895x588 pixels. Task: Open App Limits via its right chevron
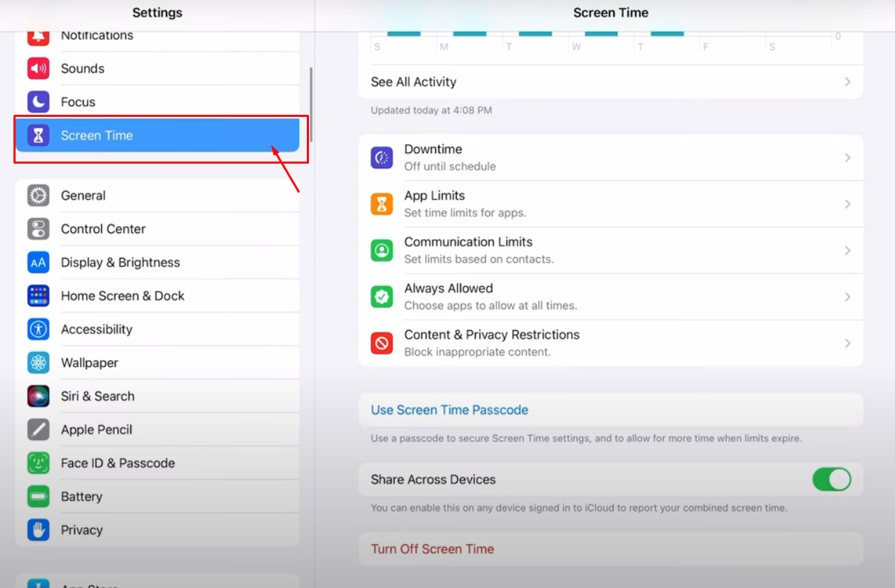(847, 204)
